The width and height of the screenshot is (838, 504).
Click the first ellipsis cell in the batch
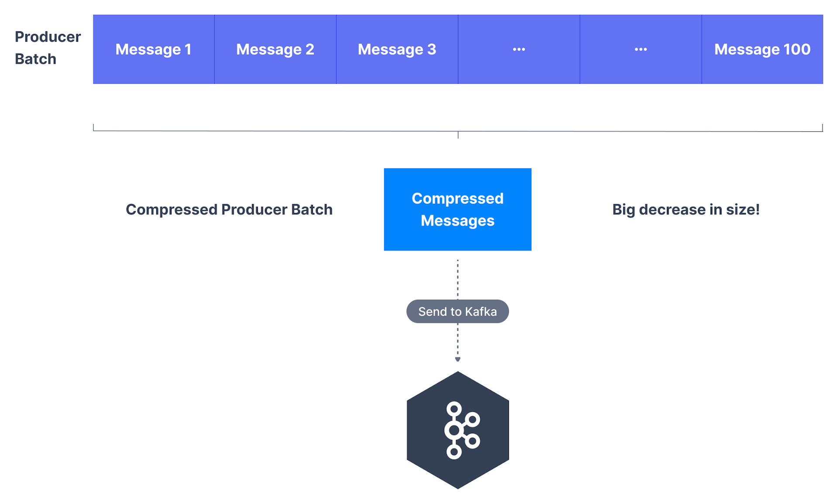point(519,49)
